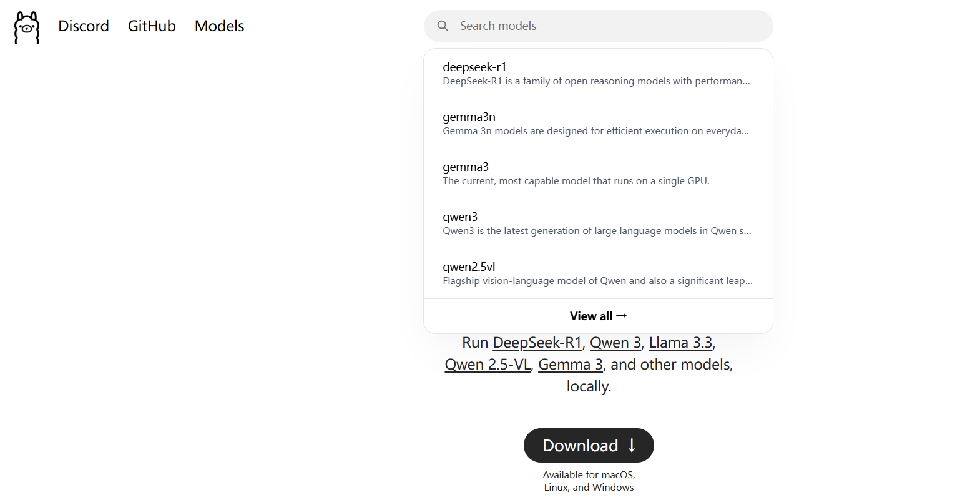Click the 'most capable model' description
980x500 pixels.
click(x=576, y=181)
